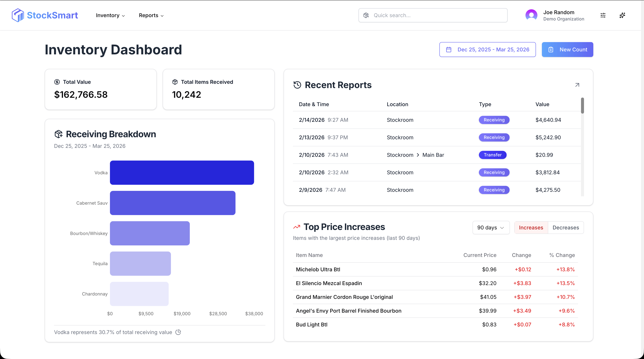Click Item Name column header
Viewport: 644px width, 359px height.
pos(309,255)
